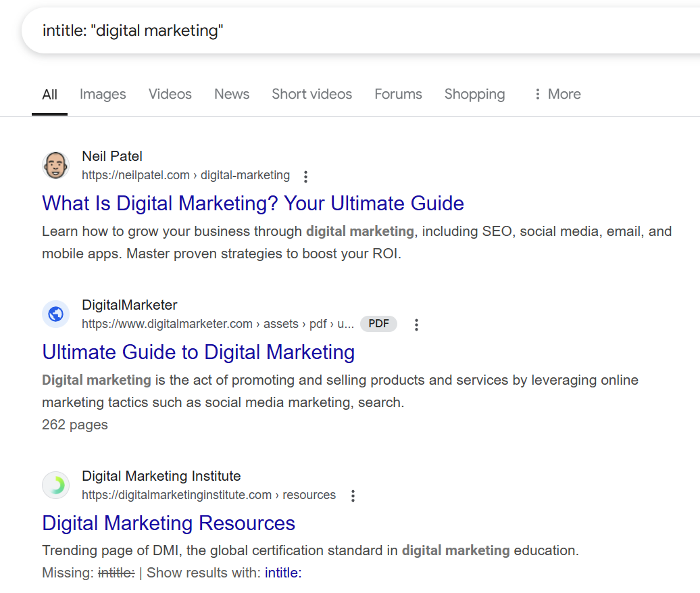This screenshot has width=700, height=593.
Task: Click the 'Neil Patel' site name
Action: [112, 156]
